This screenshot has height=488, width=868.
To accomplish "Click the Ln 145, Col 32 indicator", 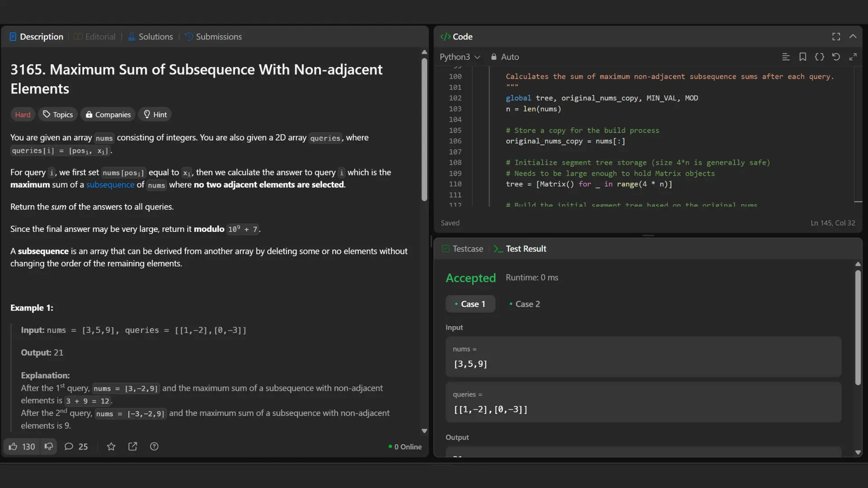I will [x=833, y=223].
